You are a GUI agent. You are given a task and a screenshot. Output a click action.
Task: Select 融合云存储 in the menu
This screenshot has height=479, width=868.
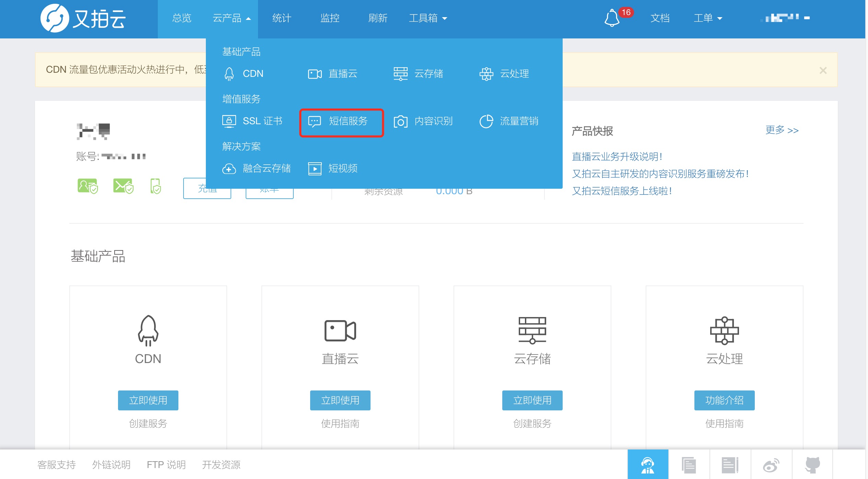pyautogui.click(x=256, y=168)
